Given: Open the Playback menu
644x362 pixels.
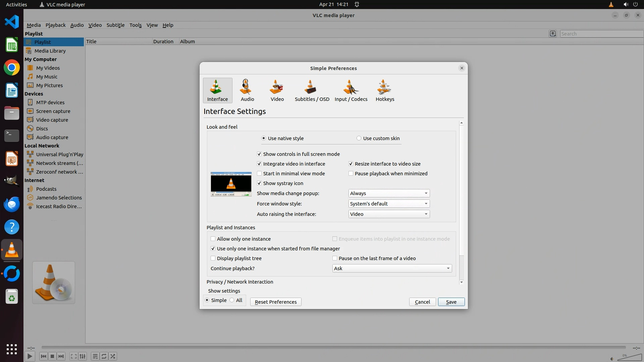Looking at the screenshot, I should coord(55,25).
